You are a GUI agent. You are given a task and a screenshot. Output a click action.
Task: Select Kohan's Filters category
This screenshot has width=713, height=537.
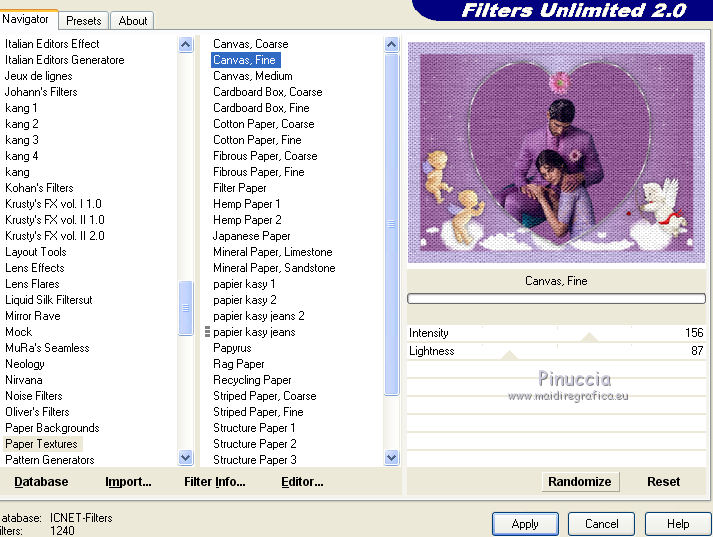tap(39, 188)
